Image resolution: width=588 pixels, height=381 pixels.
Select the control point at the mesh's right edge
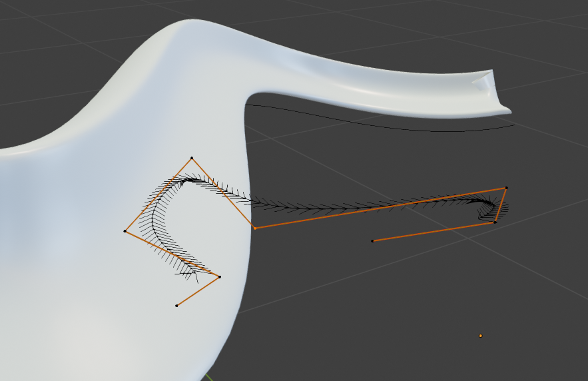coord(254,228)
